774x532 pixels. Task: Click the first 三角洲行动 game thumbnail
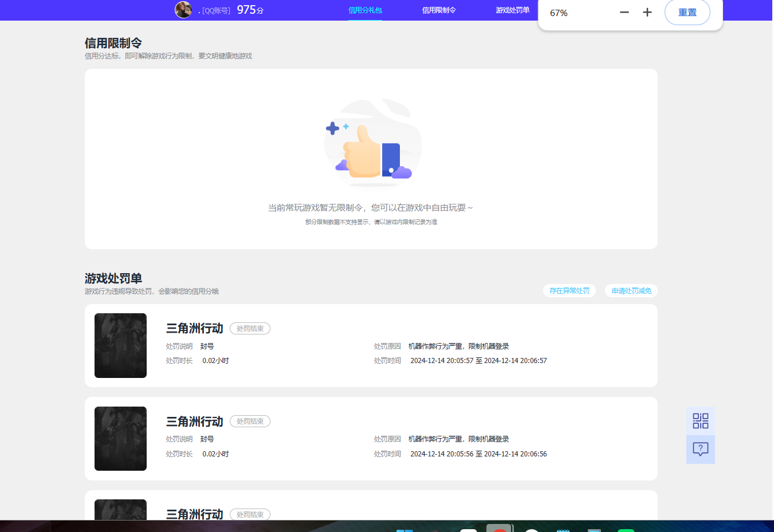click(120, 345)
